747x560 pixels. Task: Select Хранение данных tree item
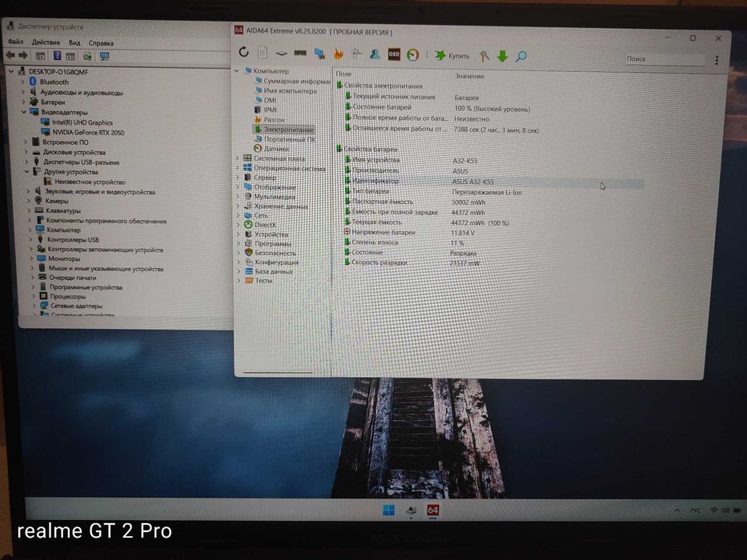(276, 206)
